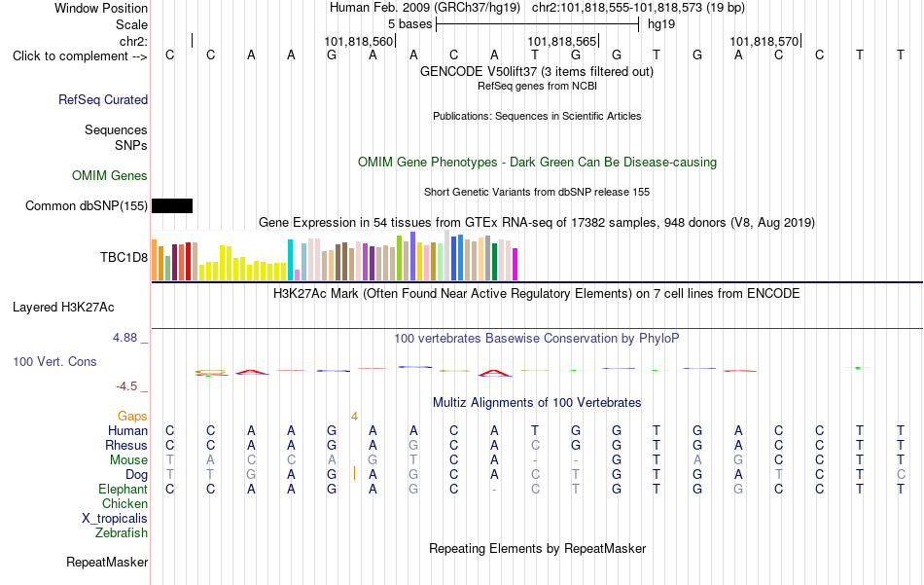Viewport: 924px width, 585px height.
Task: Click the Dog alignment row label
Action: pos(137,475)
